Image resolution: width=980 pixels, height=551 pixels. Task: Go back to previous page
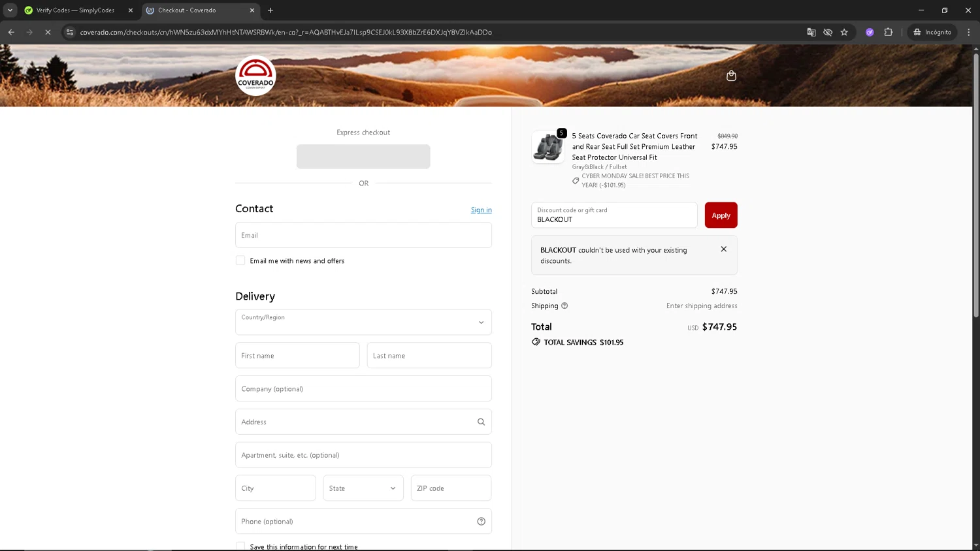click(11, 32)
